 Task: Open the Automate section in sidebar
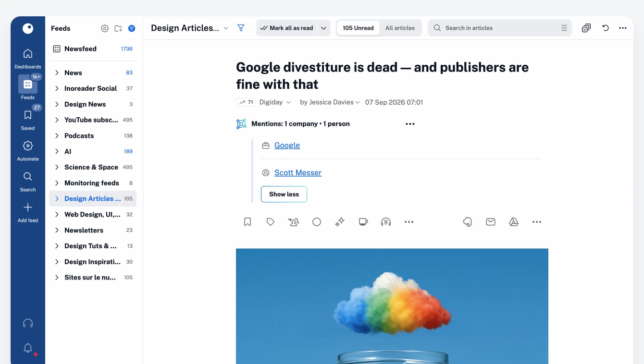click(28, 150)
